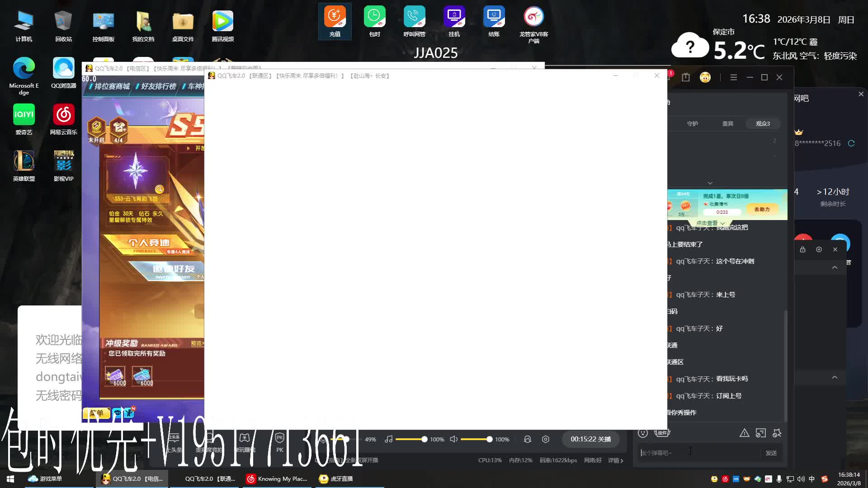This screenshot has width=868, height=488.
Task: Click the hexagon settings icon beside headphones
Action: 546,439
